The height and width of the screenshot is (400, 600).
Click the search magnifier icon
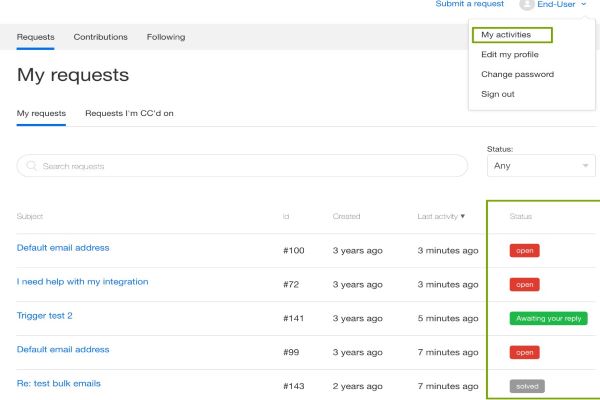tap(32, 166)
